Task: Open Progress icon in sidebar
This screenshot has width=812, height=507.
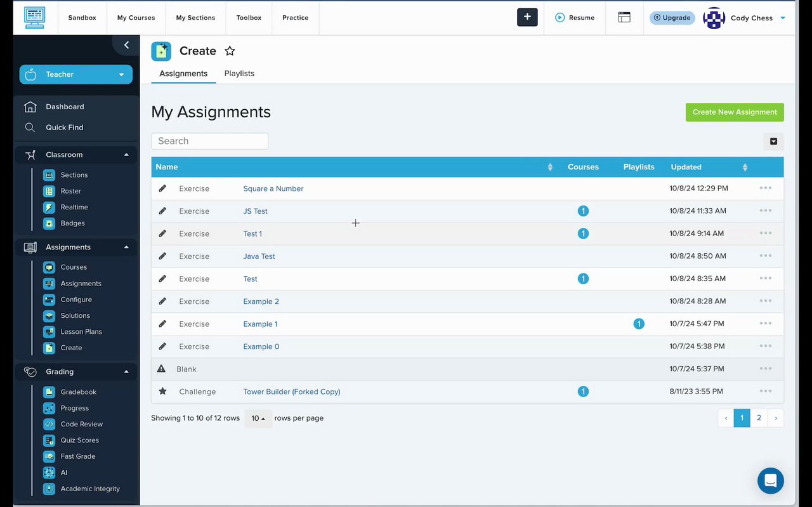Action: 49,408
